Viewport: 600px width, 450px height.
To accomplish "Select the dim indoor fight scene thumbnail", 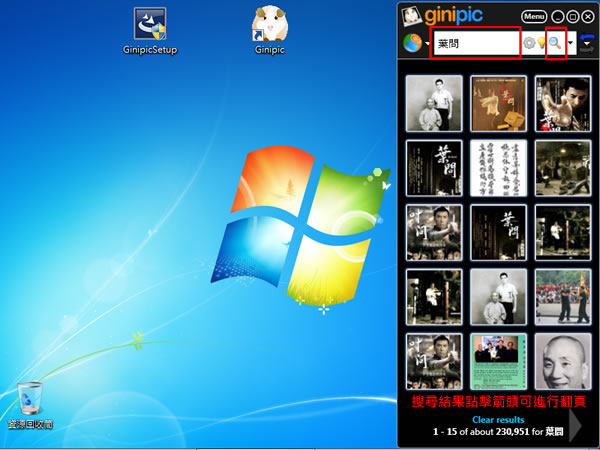I will click(562, 168).
